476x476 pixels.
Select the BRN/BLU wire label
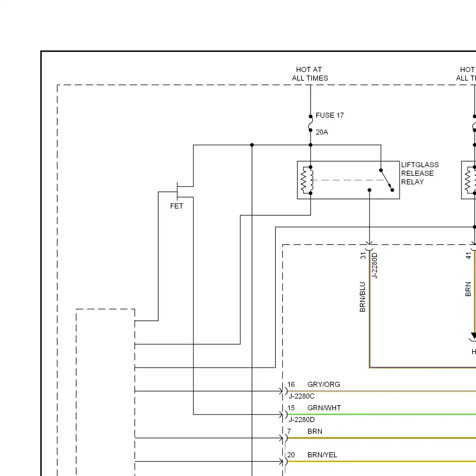pos(362,297)
